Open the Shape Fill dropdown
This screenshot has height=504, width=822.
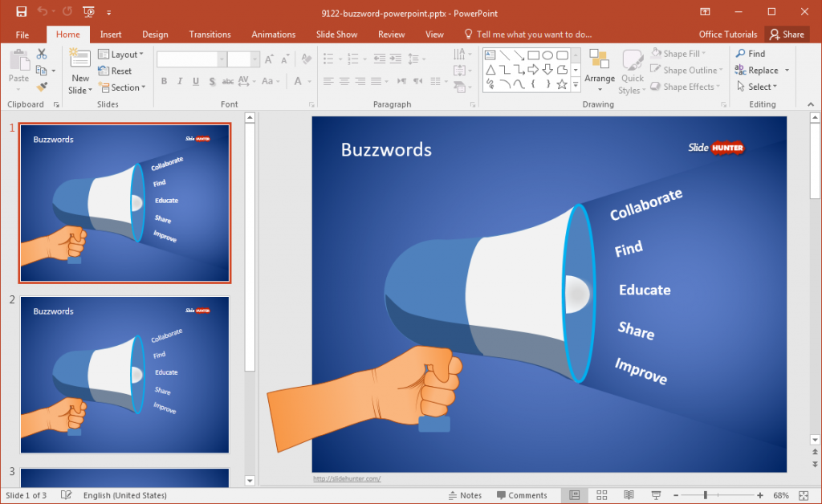point(682,53)
